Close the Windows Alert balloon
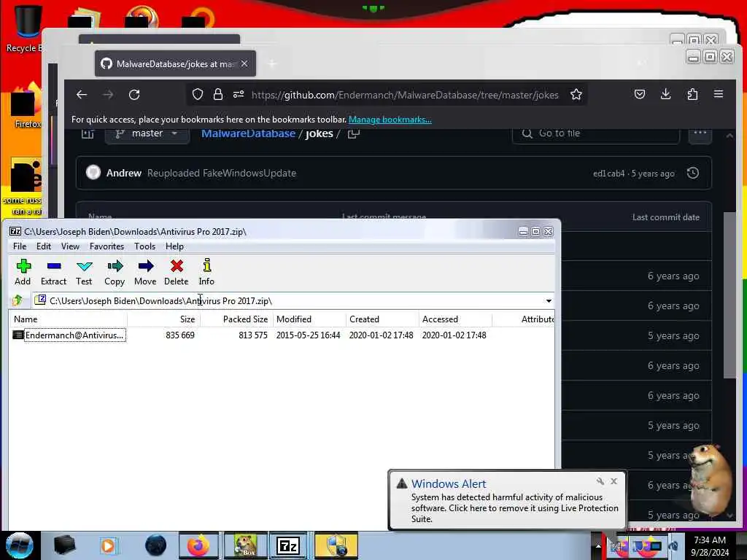 614,481
